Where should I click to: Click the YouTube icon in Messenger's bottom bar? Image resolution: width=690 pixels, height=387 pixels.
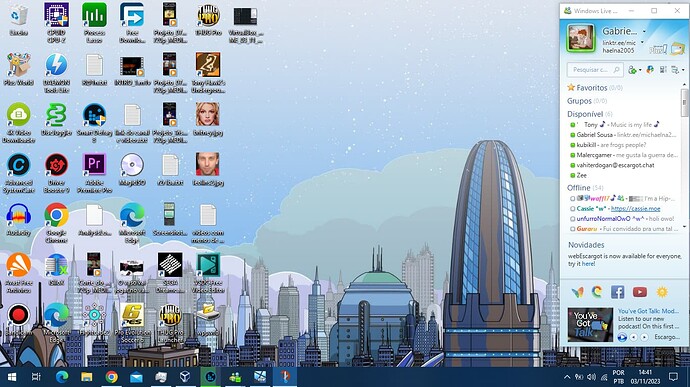tap(639, 291)
